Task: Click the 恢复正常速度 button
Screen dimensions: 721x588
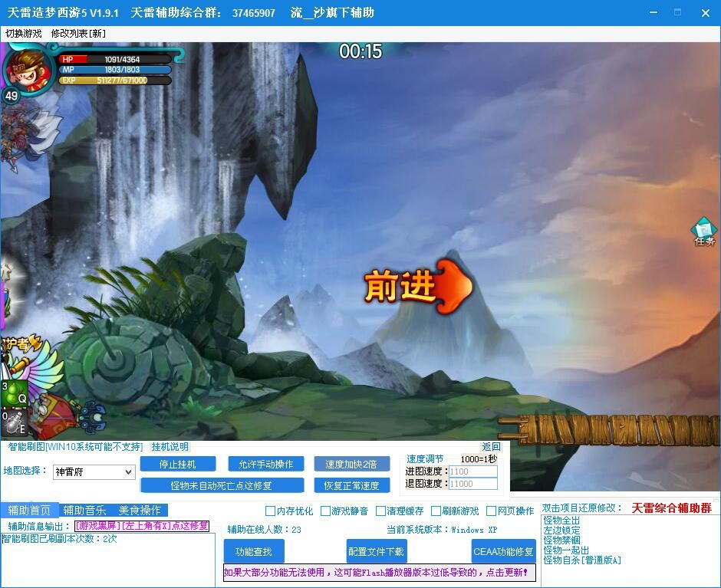Action: click(x=351, y=485)
